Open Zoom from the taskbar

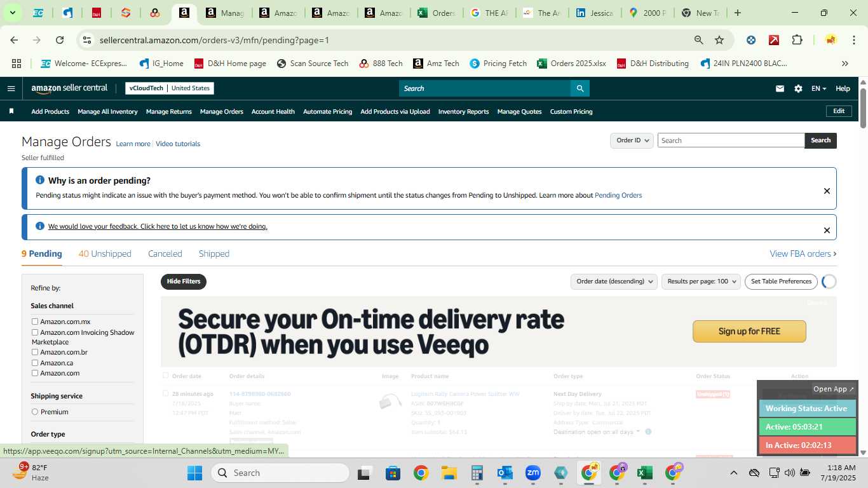pos(532,473)
